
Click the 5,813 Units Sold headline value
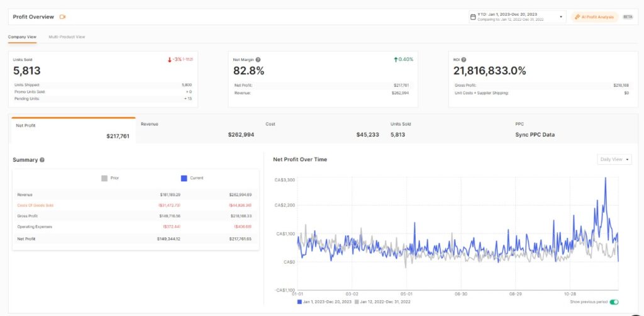[x=27, y=71]
